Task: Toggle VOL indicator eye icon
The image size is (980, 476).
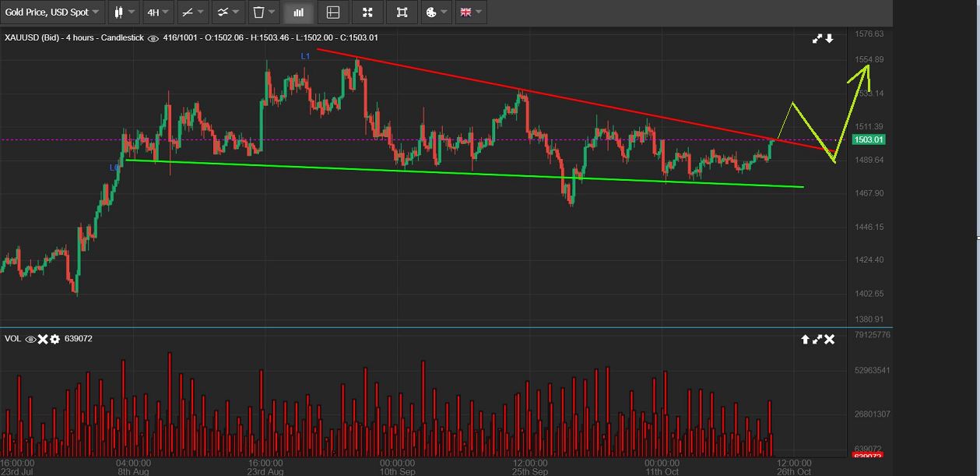Action: tap(31, 339)
